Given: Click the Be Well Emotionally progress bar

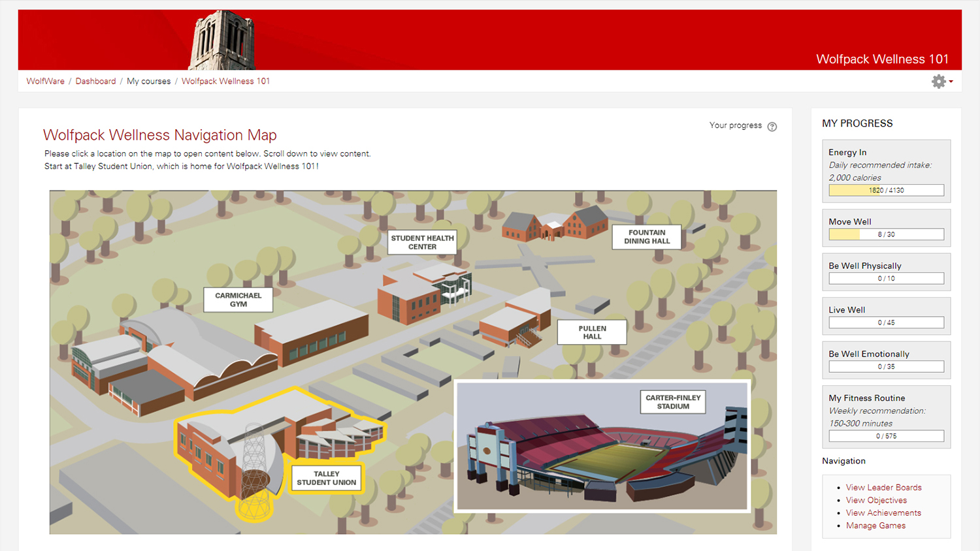Looking at the screenshot, I should pyautogui.click(x=887, y=367).
